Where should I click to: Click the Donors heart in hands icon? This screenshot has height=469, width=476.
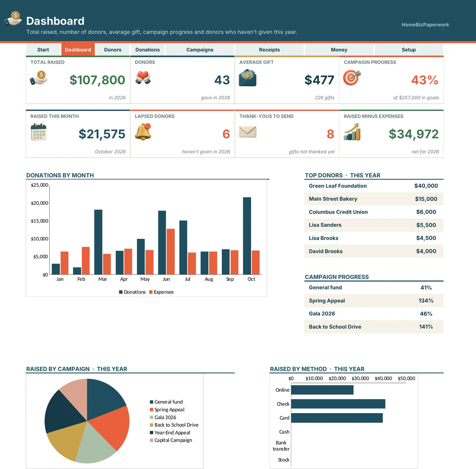pyautogui.click(x=143, y=78)
